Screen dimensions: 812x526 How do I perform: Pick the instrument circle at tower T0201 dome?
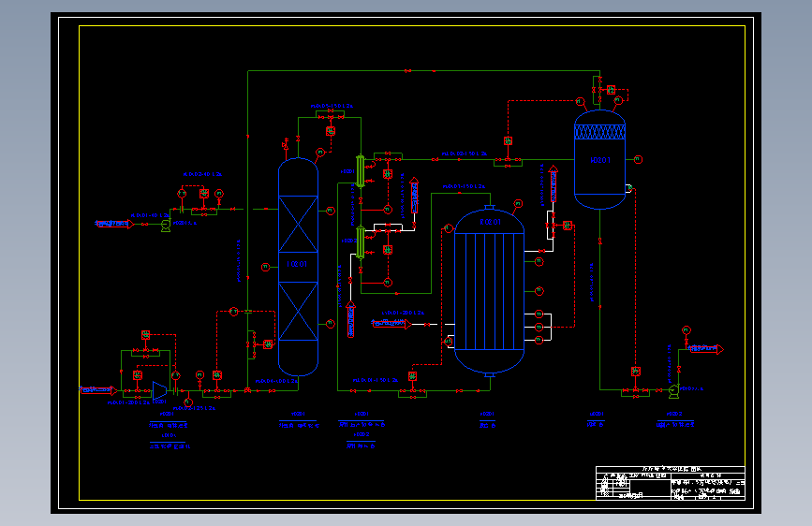320,153
